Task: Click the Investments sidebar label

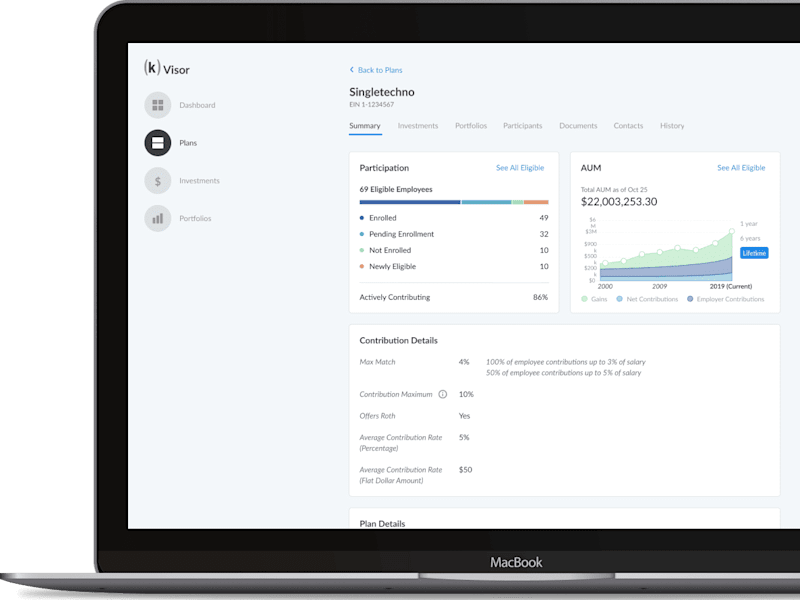Action: click(x=199, y=181)
